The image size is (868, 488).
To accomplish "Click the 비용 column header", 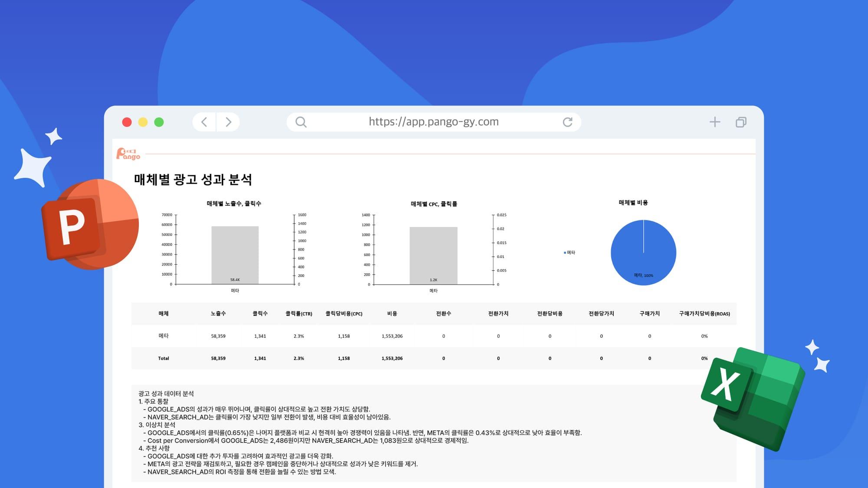I will click(392, 314).
